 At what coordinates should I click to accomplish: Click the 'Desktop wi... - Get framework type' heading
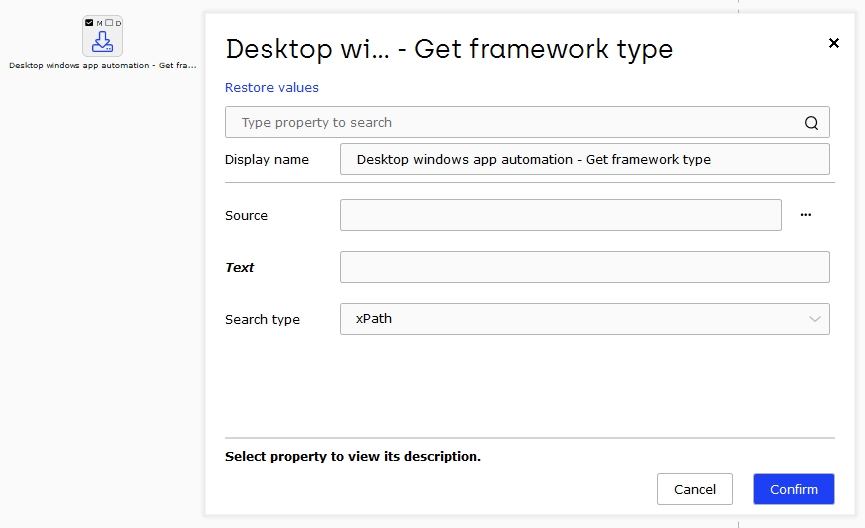click(449, 49)
